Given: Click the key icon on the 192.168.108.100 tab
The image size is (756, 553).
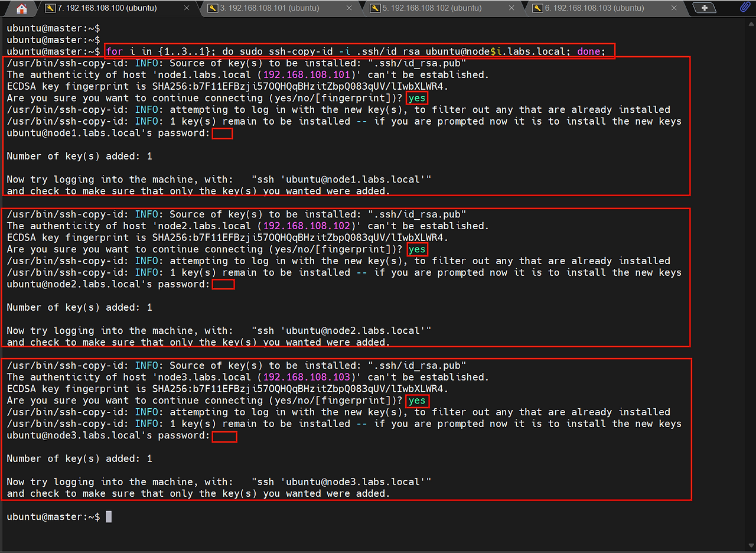Looking at the screenshot, I should point(50,8).
